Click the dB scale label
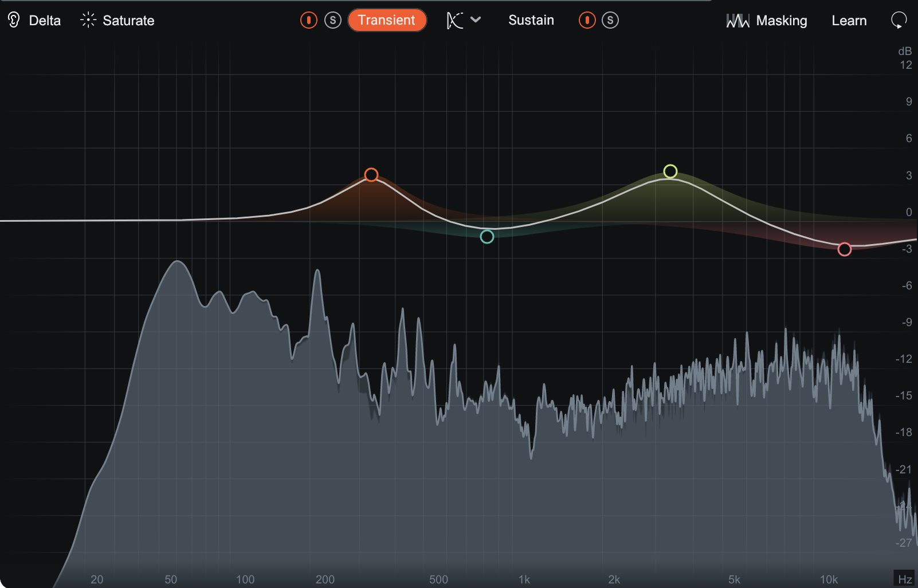The image size is (918, 588). (x=905, y=51)
